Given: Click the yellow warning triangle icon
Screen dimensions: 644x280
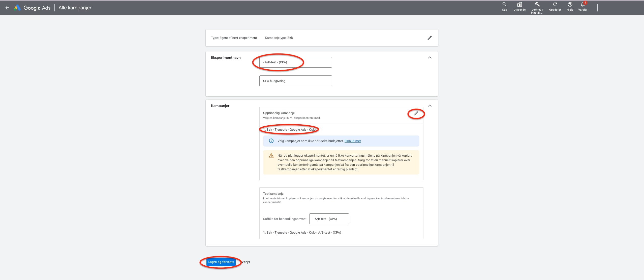Looking at the screenshot, I should tap(271, 156).
